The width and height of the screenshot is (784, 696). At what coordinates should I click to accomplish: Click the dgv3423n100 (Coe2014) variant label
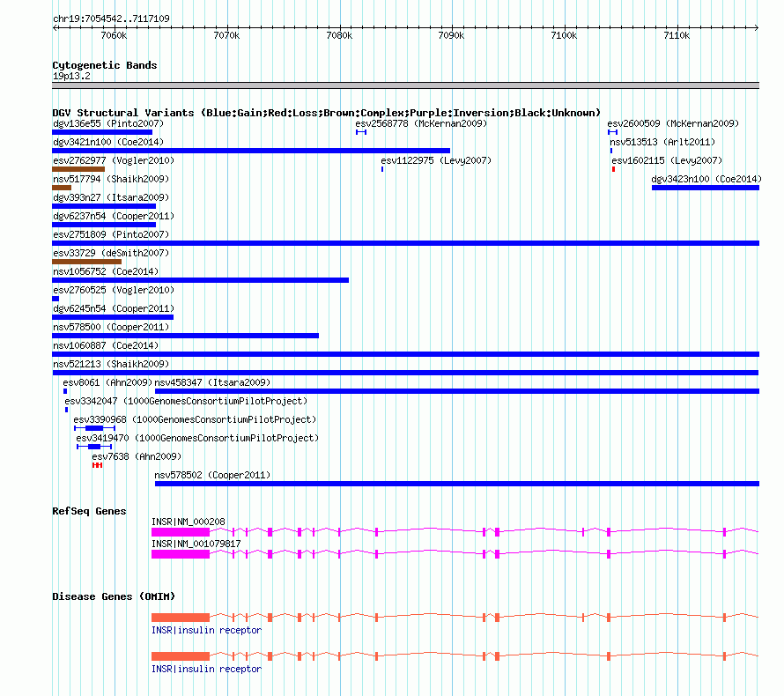(706, 179)
